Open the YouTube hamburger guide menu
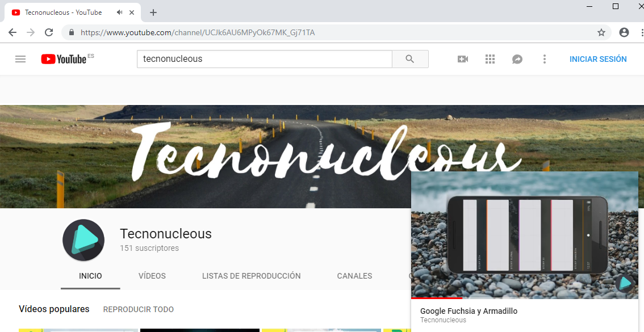Viewport: 644px width, 332px height. 20,59
